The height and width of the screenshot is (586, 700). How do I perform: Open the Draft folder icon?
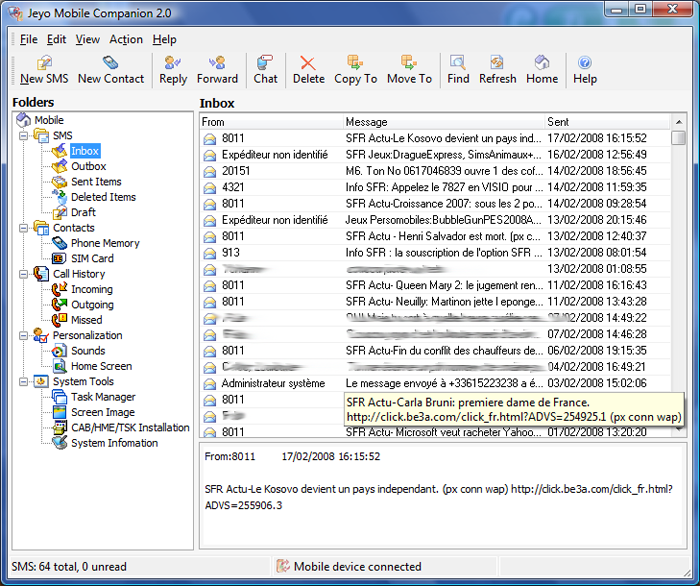pos(59,212)
